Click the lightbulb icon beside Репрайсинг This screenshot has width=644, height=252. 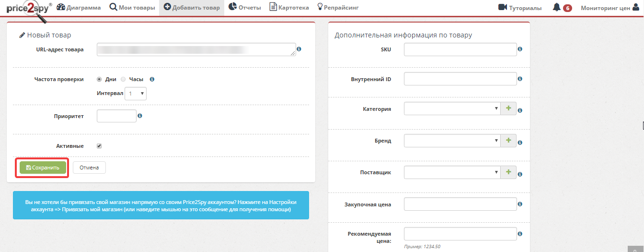320,7
